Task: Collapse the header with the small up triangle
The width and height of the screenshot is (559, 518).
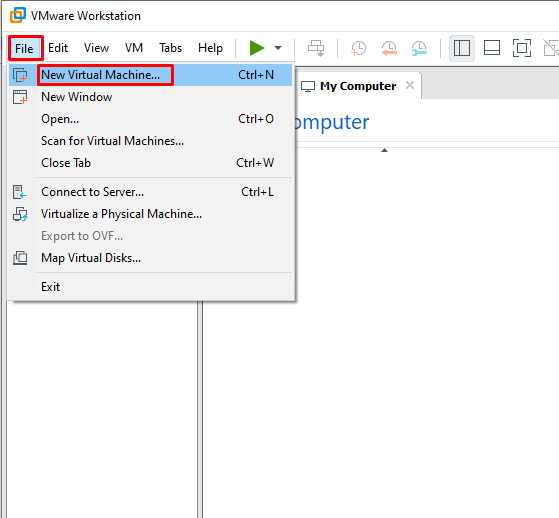Action: click(384, 150)
